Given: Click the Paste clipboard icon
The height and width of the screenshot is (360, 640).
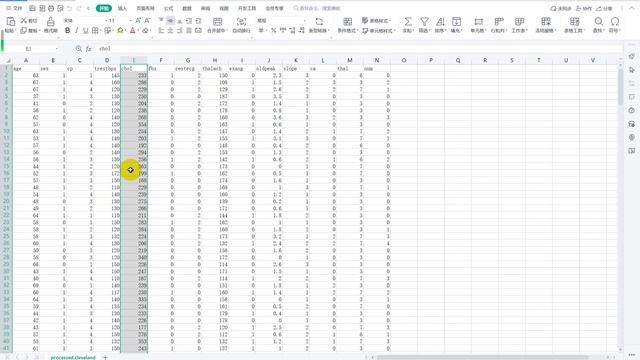Looking at the screenshot, I should (11, 22).
